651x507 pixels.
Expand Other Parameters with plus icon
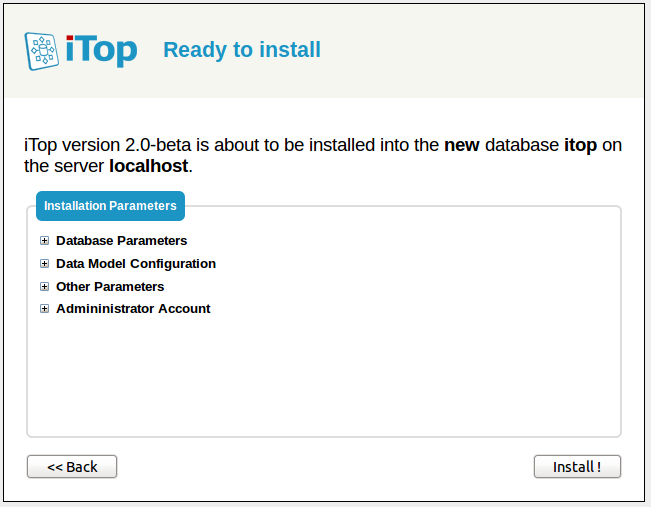[x=44, y=287]
